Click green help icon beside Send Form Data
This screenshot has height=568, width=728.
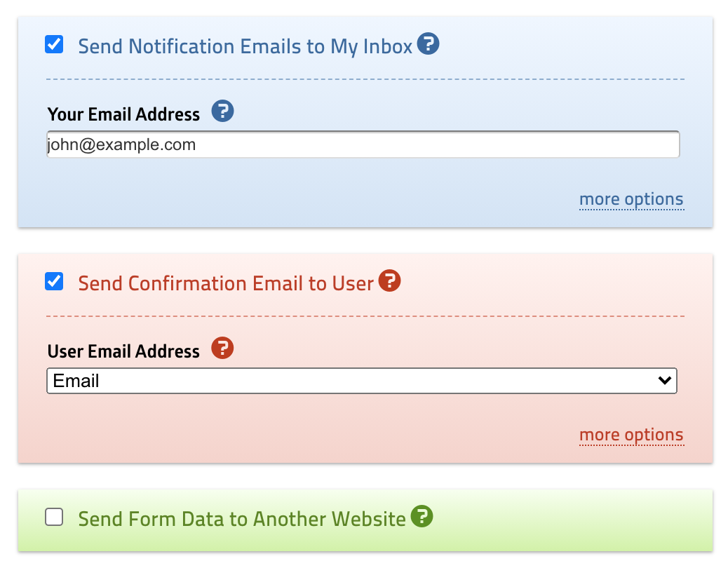click(x=422, y=518)
